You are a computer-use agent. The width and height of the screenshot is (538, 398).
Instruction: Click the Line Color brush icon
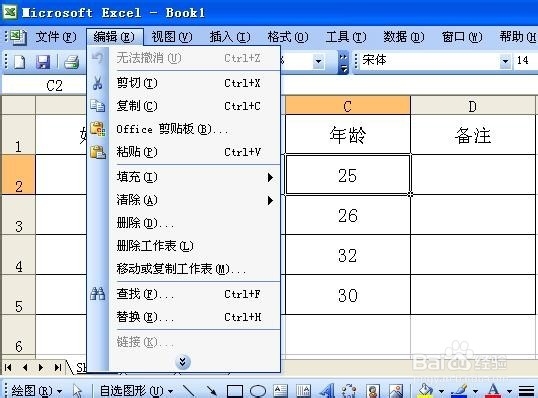pos(459,390)
